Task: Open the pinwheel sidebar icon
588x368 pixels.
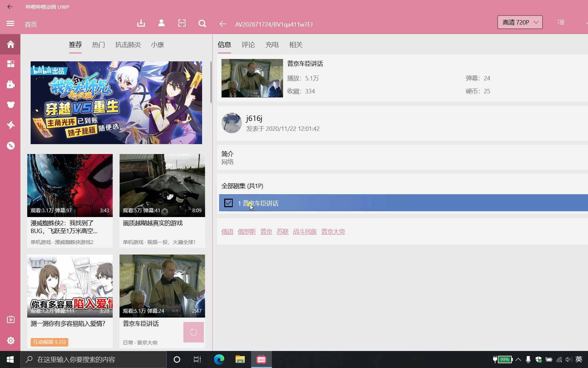Action: 11,125
